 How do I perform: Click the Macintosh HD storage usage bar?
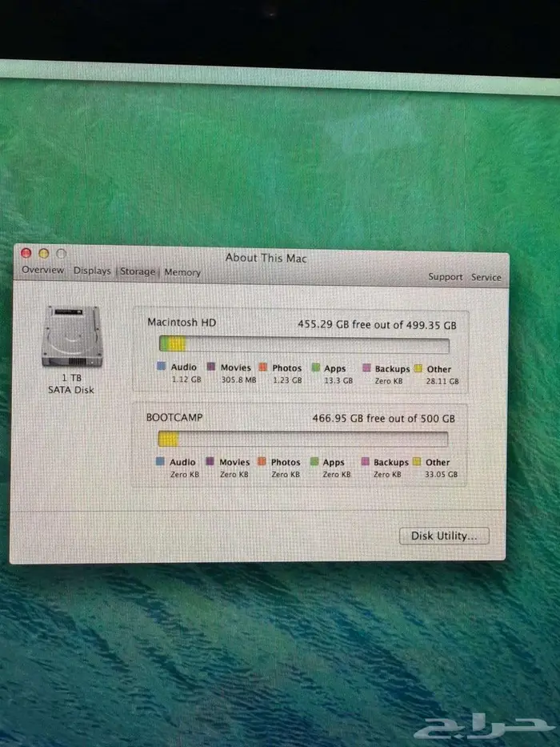304,345
